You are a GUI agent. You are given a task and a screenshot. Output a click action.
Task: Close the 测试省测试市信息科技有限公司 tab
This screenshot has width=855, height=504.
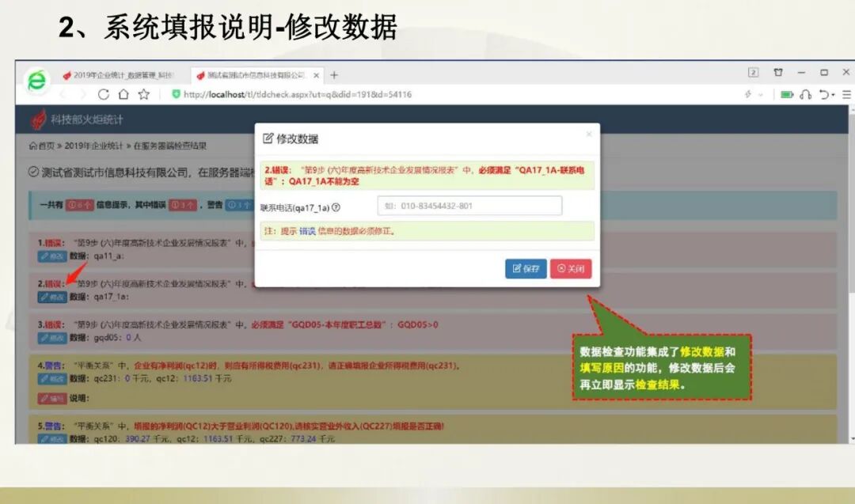(x=316, y=75)
